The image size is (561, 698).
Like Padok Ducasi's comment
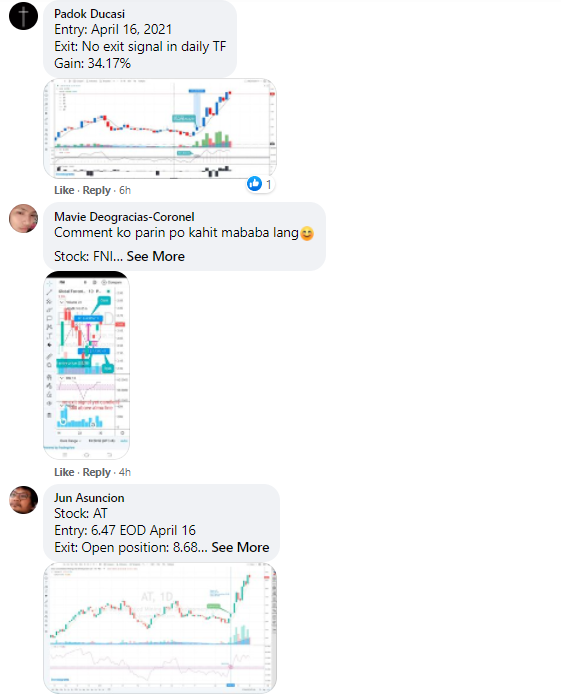click(64, 190)
